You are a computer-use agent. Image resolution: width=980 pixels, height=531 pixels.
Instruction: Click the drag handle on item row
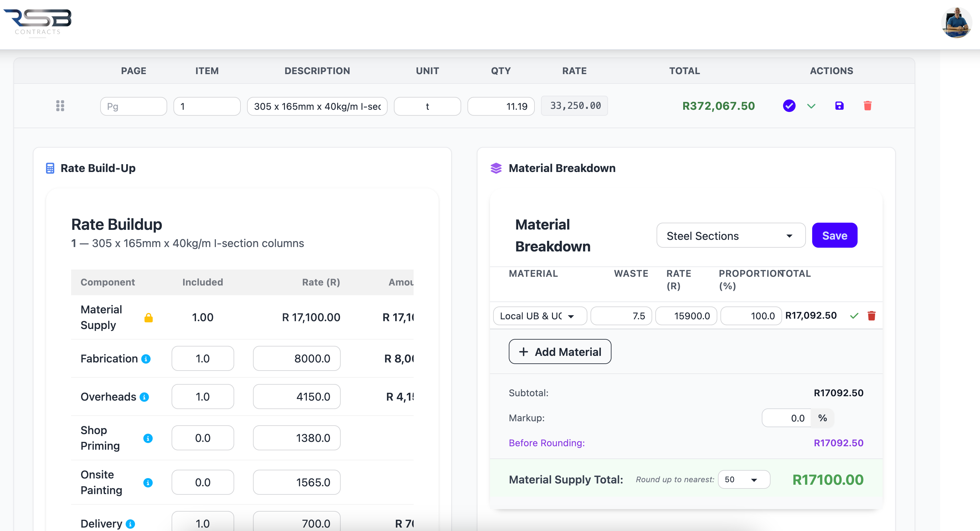[60, 106]
